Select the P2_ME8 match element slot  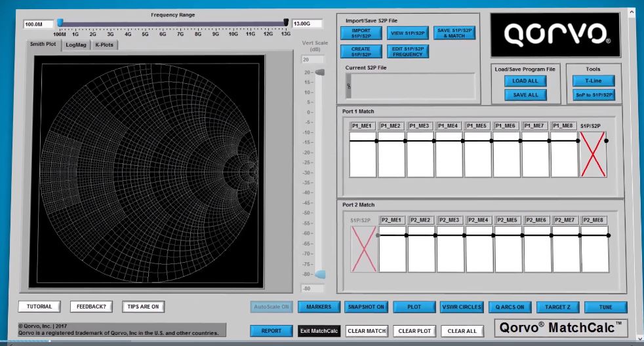tap(595, 249)
